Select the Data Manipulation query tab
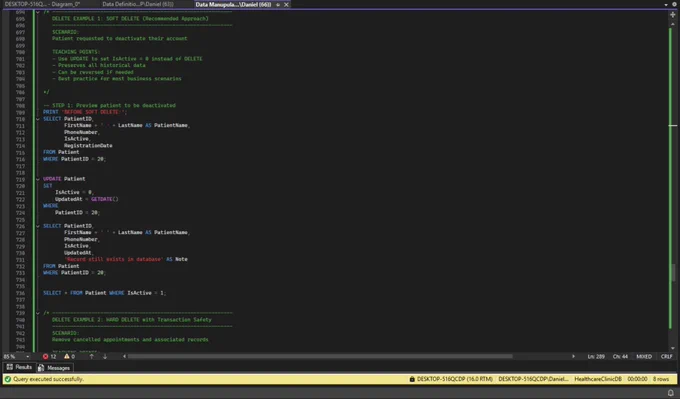 (x=233, y=4)
